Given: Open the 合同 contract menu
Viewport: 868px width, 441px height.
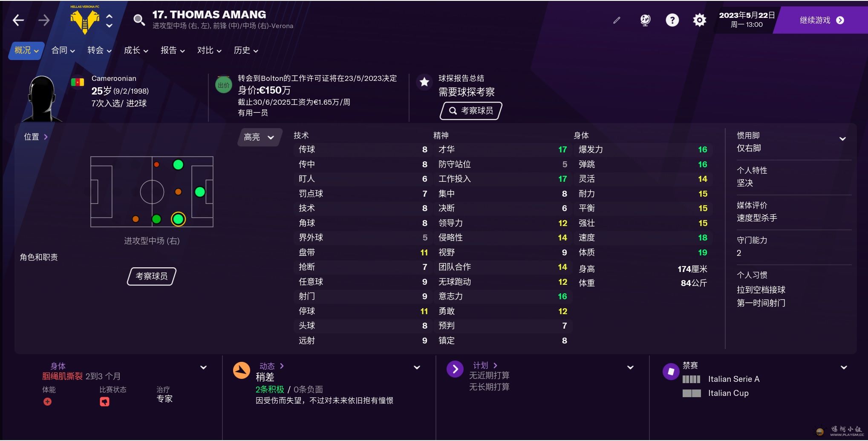Looking at the screenshot, I should (63, 51).
